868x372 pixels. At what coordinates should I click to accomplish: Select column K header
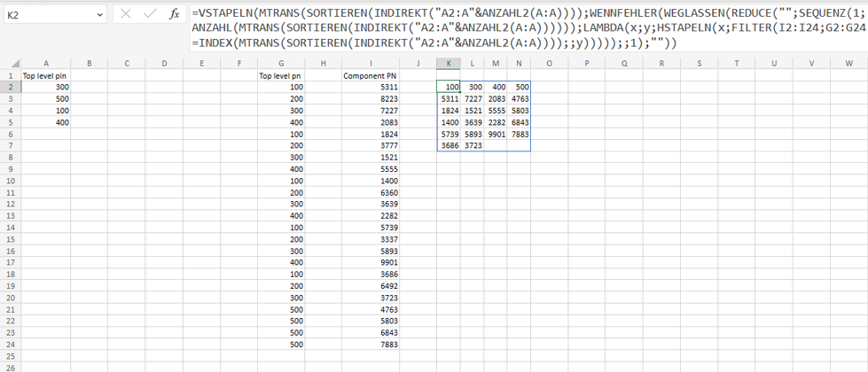point(449,64)
